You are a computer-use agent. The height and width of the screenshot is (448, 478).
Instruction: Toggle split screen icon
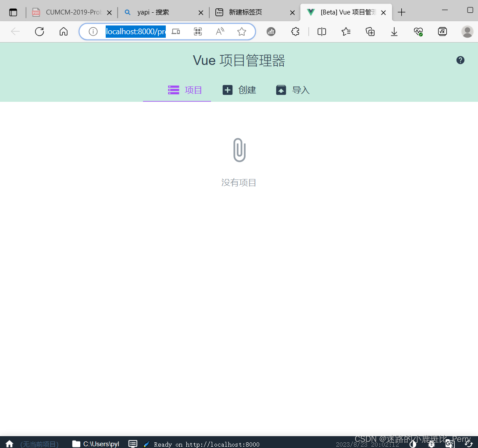(321, 32)
